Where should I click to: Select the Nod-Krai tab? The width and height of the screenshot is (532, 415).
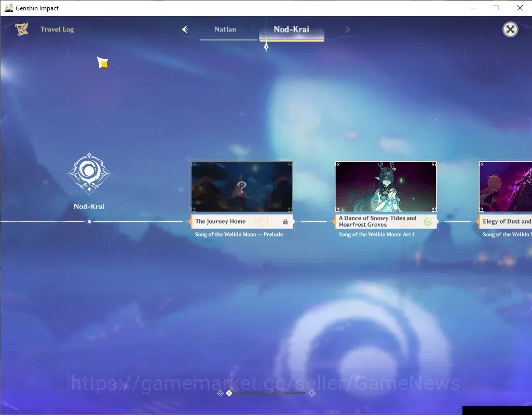coord(292,30)
